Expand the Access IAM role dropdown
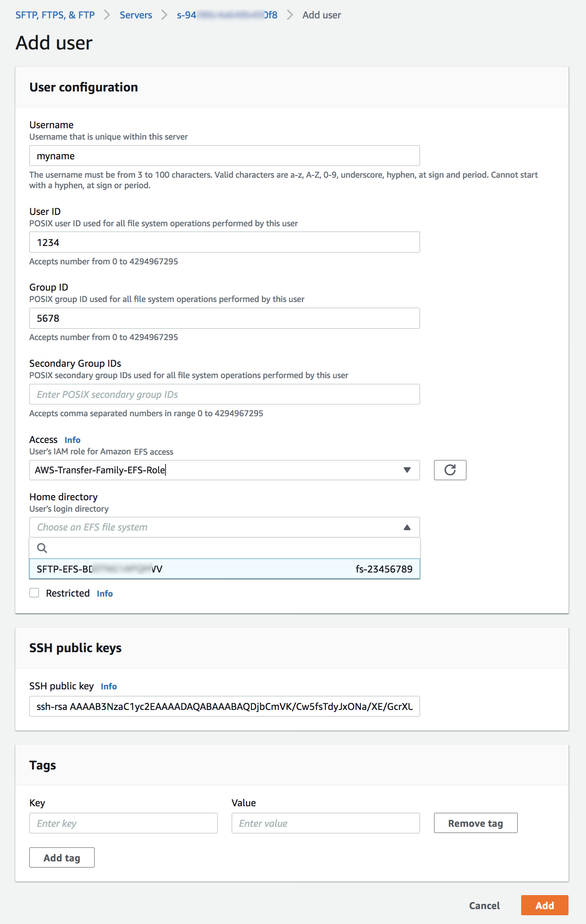 407,470
